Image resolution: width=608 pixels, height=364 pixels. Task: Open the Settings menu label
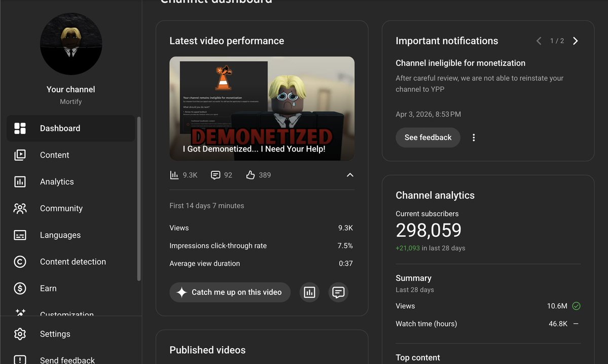(55, 334)
